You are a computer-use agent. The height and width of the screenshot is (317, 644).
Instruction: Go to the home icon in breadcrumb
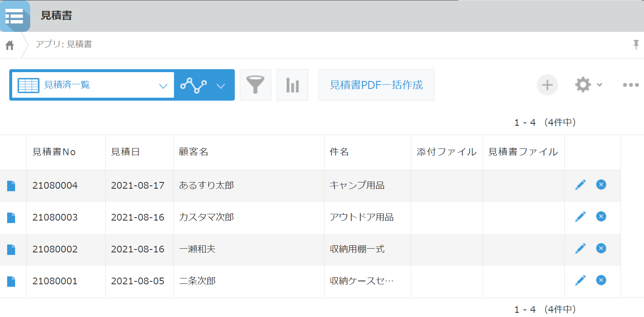[x=10, y=45]
